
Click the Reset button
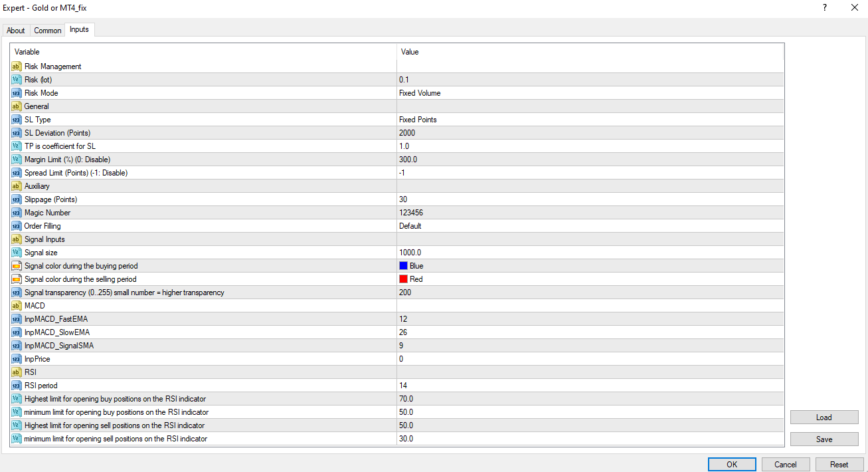tap(839, 465)
